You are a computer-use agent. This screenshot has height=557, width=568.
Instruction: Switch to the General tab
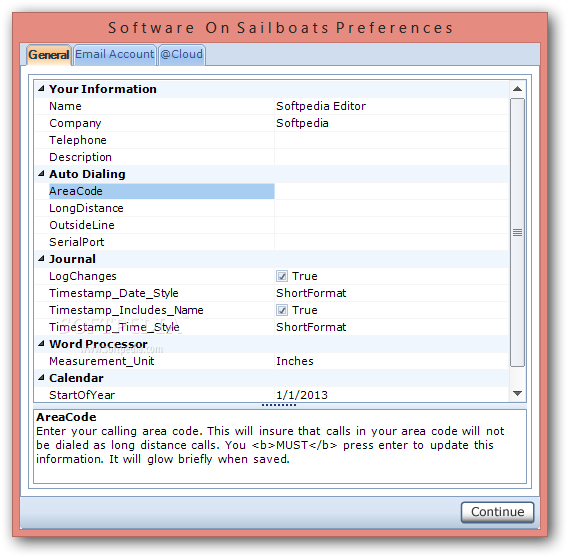[x=49, y=55]
